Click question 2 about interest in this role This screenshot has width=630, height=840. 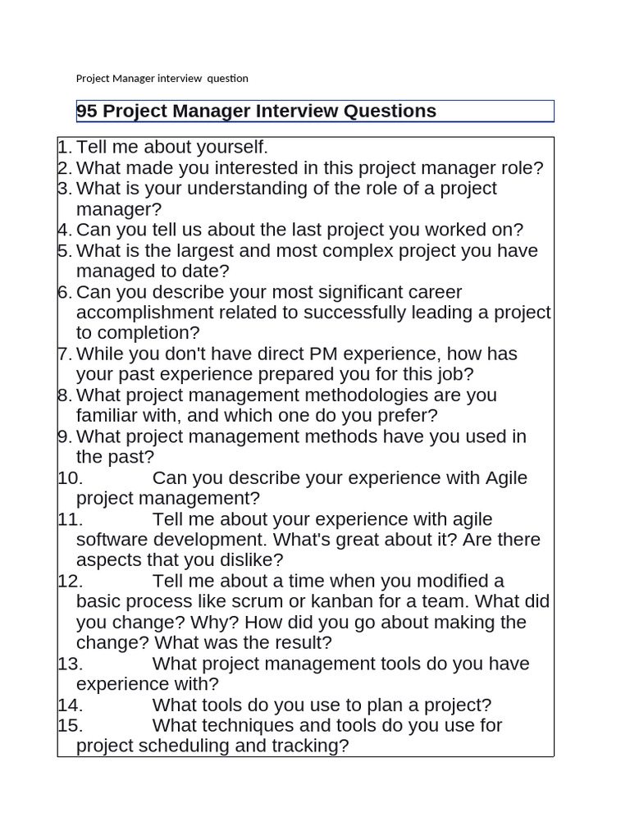click(309, 167)
